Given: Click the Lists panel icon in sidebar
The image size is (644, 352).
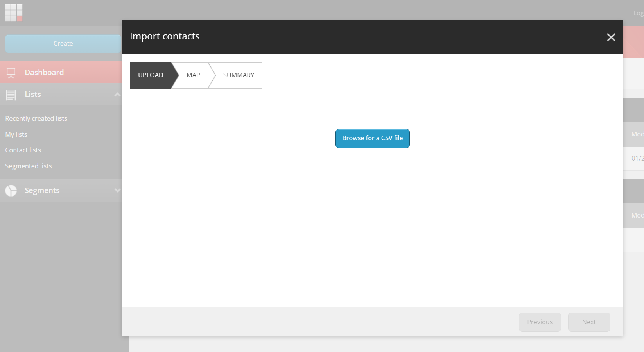Looking at the screenshot, I should (x=11, y=94).
